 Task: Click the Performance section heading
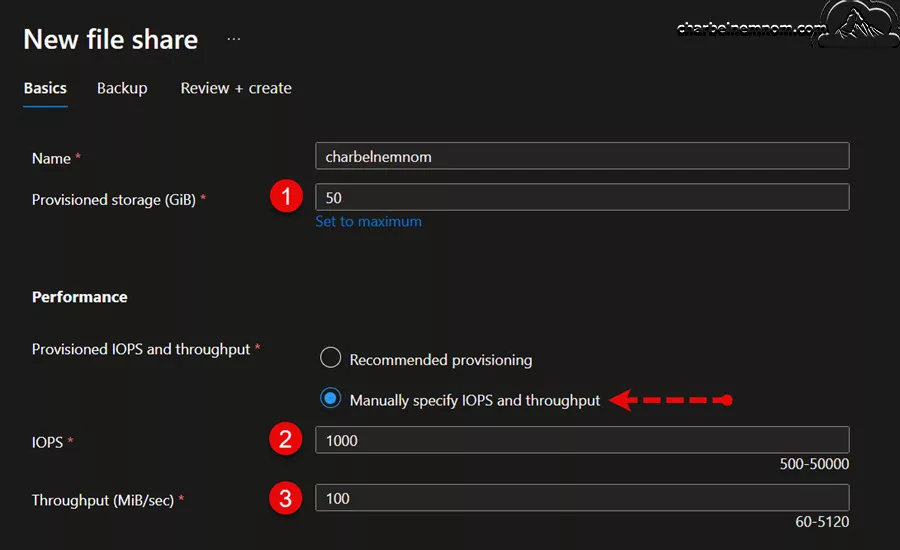click(80, 297)
